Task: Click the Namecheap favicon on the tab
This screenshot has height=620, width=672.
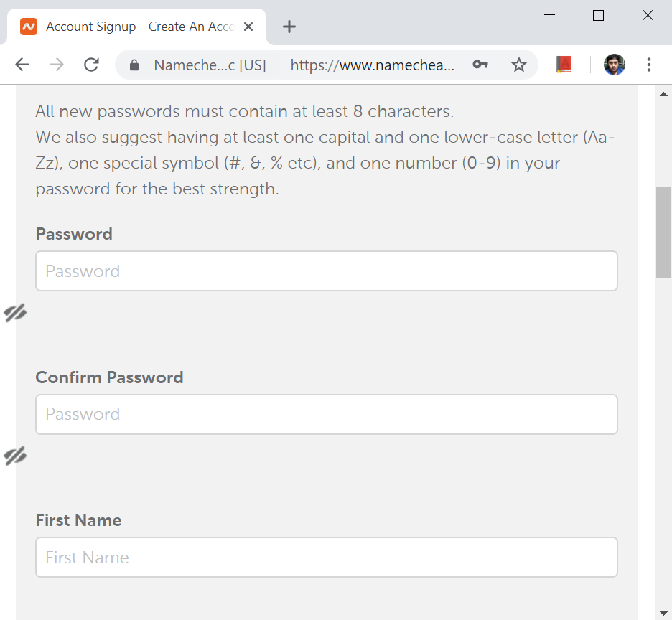Action: pyautogui.click(x=29, y=26)
